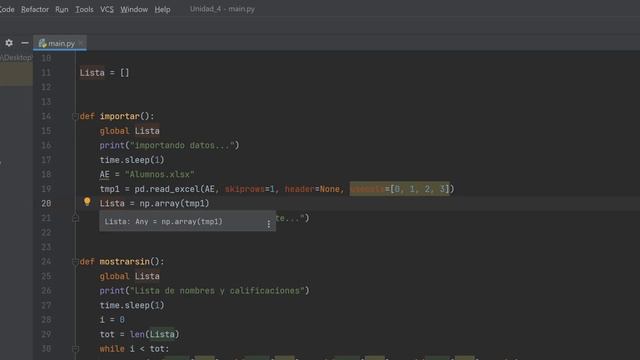Place cursor on 'Lista = []' line

(104, 73)
